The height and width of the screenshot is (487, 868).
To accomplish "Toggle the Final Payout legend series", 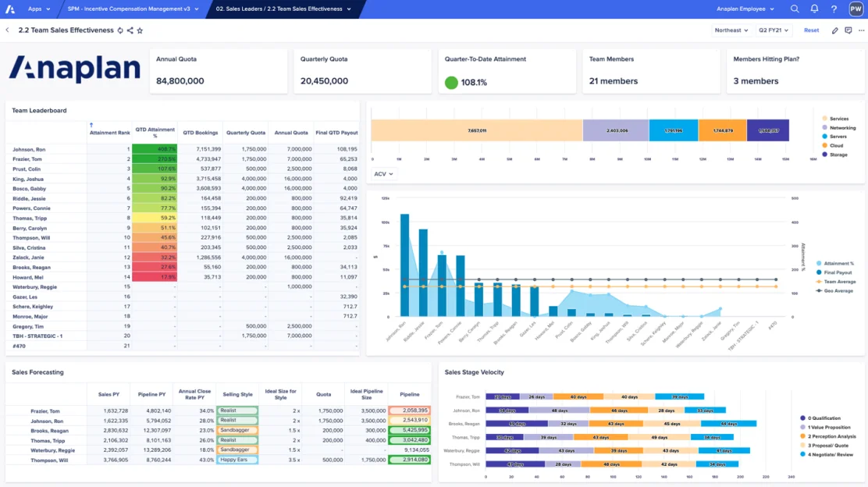I will 837,272.
